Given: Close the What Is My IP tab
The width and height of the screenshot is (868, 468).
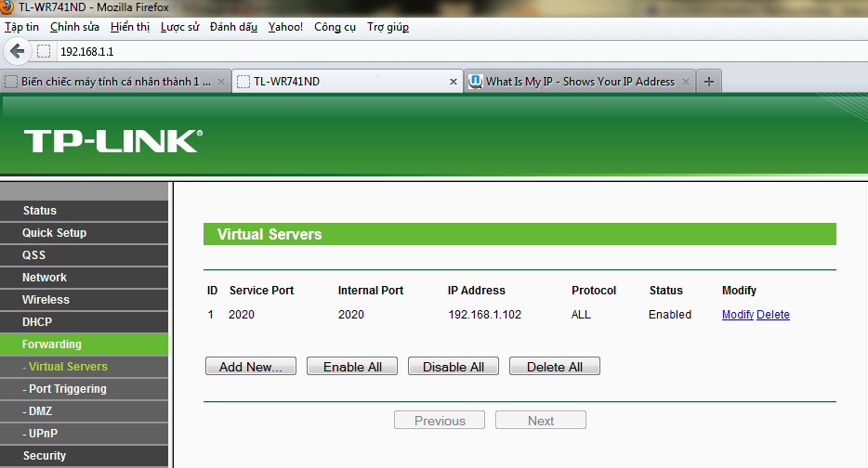Looking at the screenshot, I should click(686, 82).
